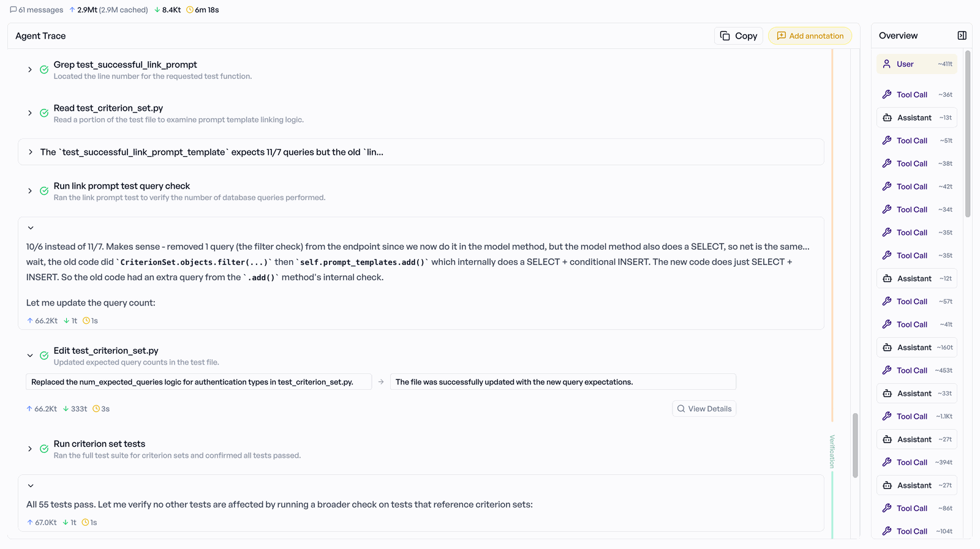Viewport: 980px width, 549px height.
Task: Click the Copy icon in the trace header
Action: (725, 36)
